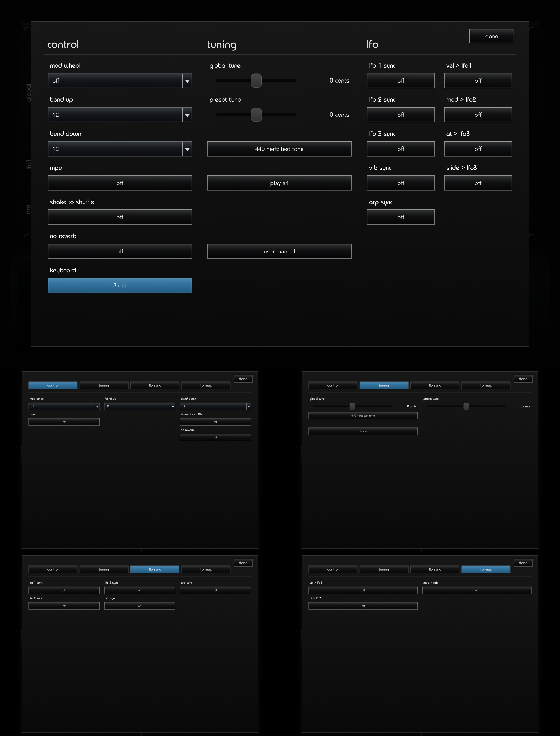The image size is (560, 736).
Task: Click global tune slider handle in large panel
Action: pyautogui.click(x=256, y=81)
